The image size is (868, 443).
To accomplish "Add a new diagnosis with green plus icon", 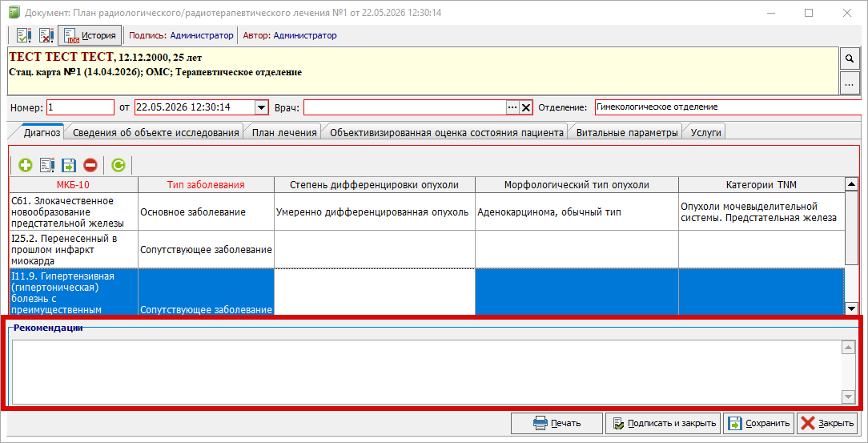I will 26,164.
